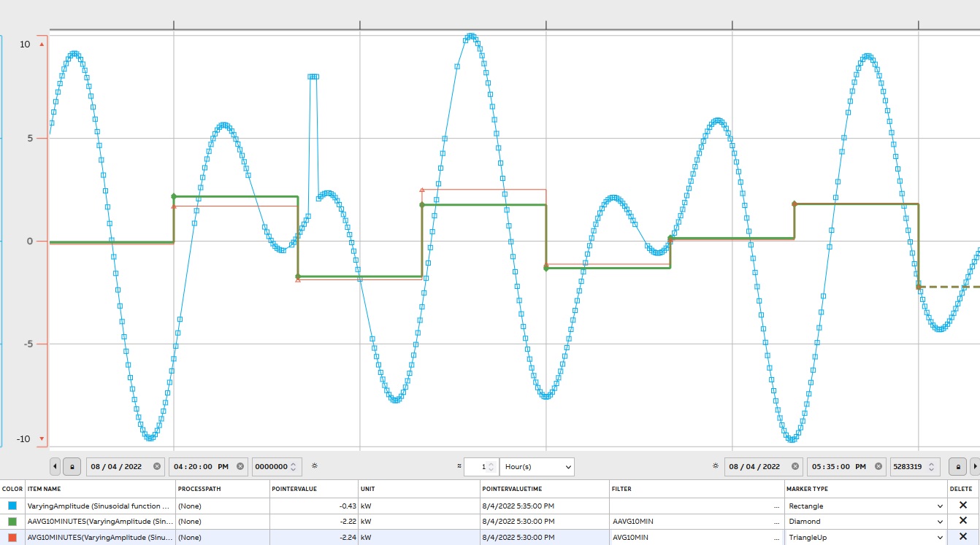The width and height of the screenshot is (980, 545).
Task: Open the Rectangle marker type dropdown
Action: (865, 506)
